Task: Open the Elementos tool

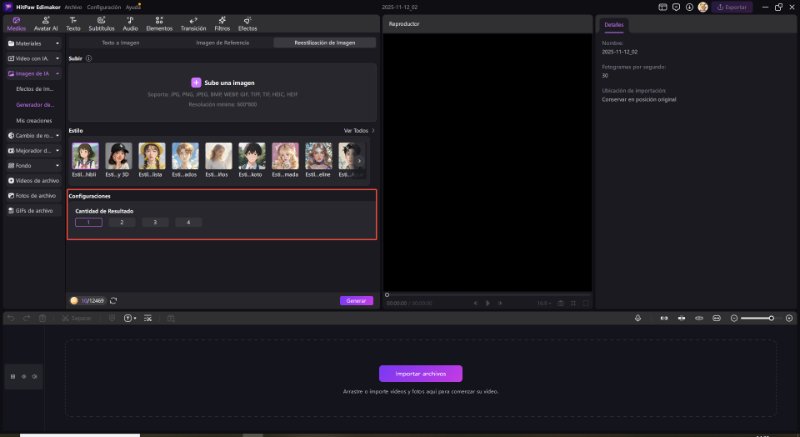Action: 159,24
